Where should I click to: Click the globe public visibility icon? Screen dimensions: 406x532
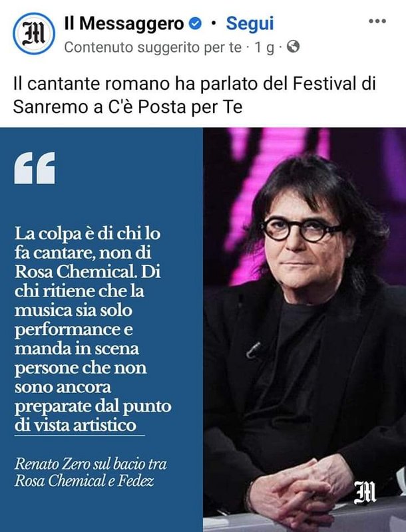pyautogui.click(x=293, y=47)
